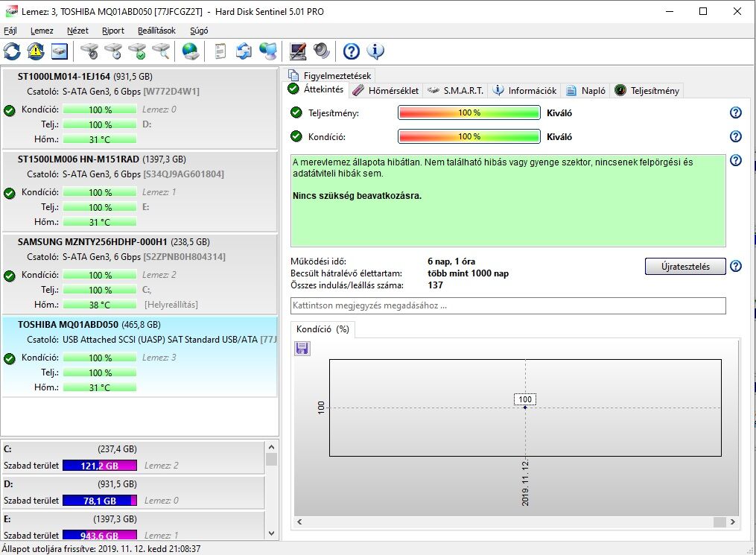The width and height of the screenshot is (756, 555).
Task: Click C: free space bar 121,2 GB
Action: [100, 466]
